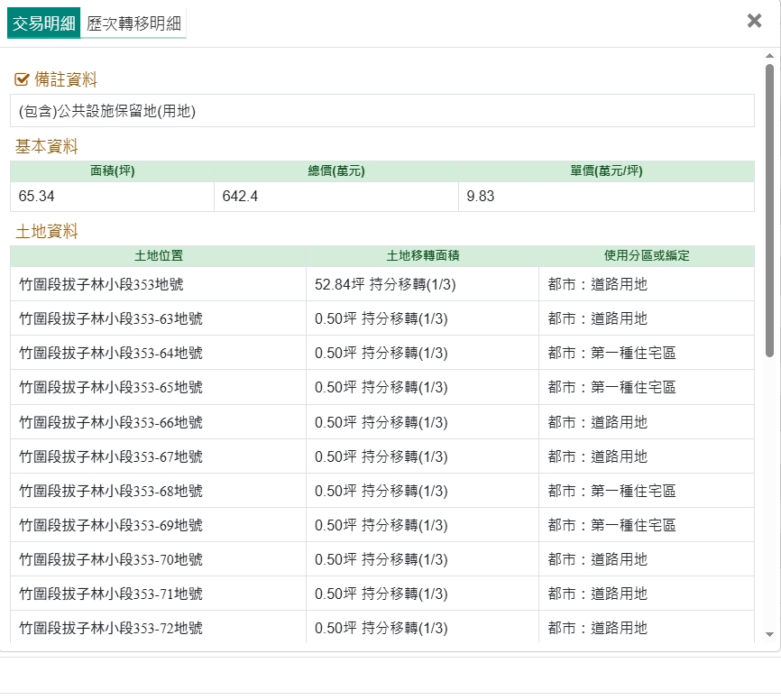
Task: Click the 單價(萬元/坪) column header
Action: pos(605,171)
